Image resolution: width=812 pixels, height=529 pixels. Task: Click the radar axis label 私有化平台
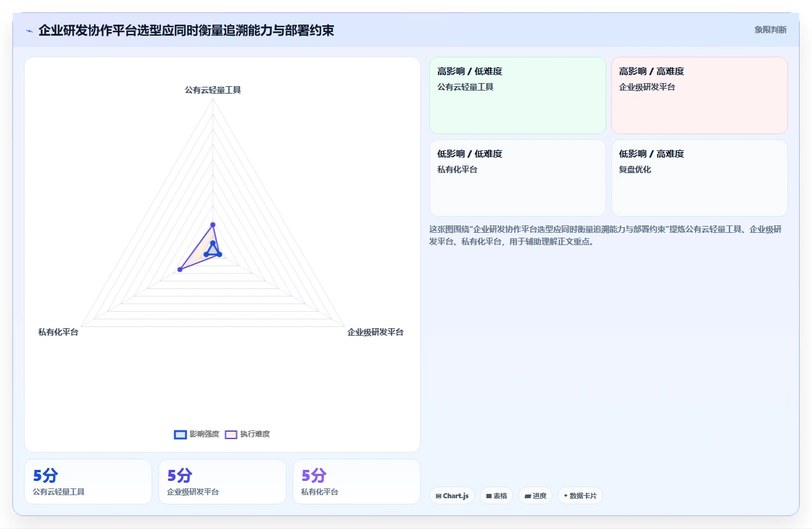(x=59, y=332)
